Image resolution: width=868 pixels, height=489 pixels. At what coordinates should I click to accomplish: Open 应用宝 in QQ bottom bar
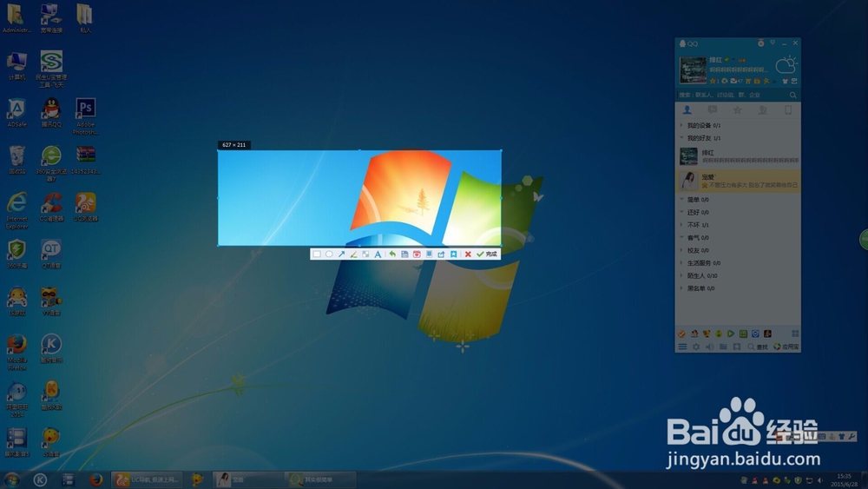pyautogui.click(x=786, y=347)
